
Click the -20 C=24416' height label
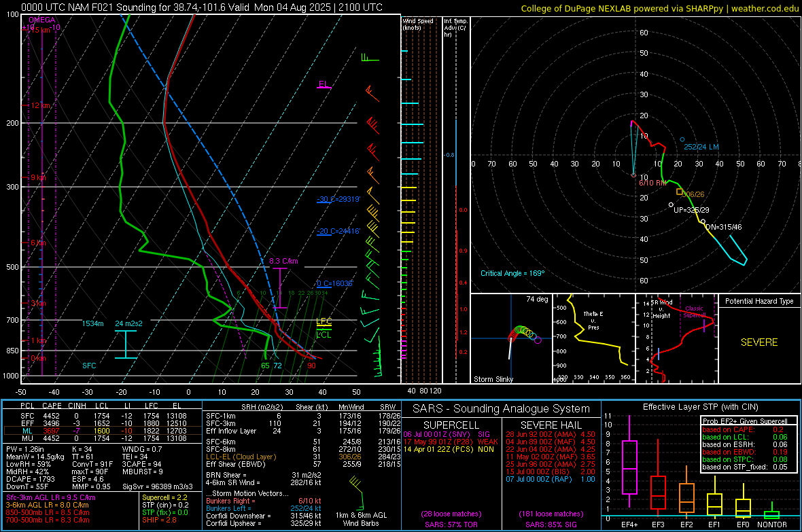tap(338, 231)
